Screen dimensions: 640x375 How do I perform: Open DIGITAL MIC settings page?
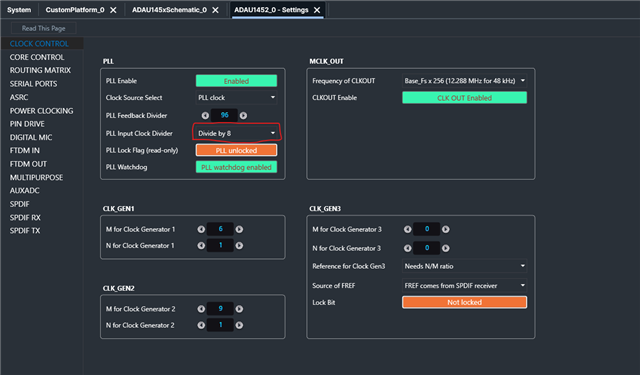31,137
